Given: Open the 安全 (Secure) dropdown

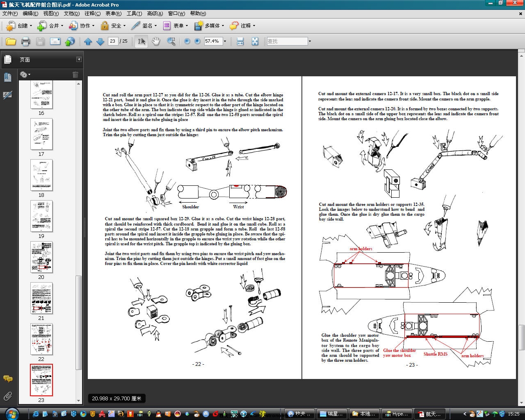Looking at the screenshot, I should tap(113, 26).
